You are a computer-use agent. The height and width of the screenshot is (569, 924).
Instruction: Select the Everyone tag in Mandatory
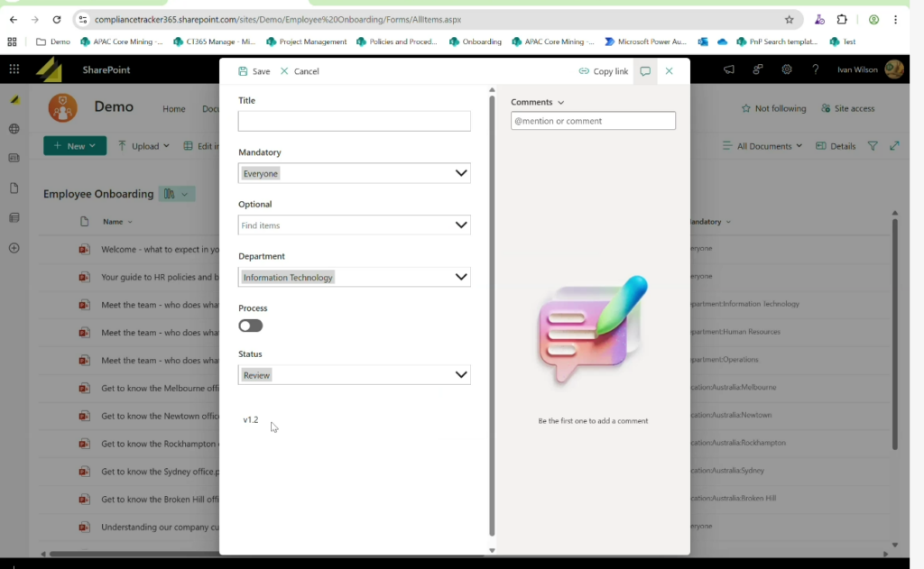261,173
